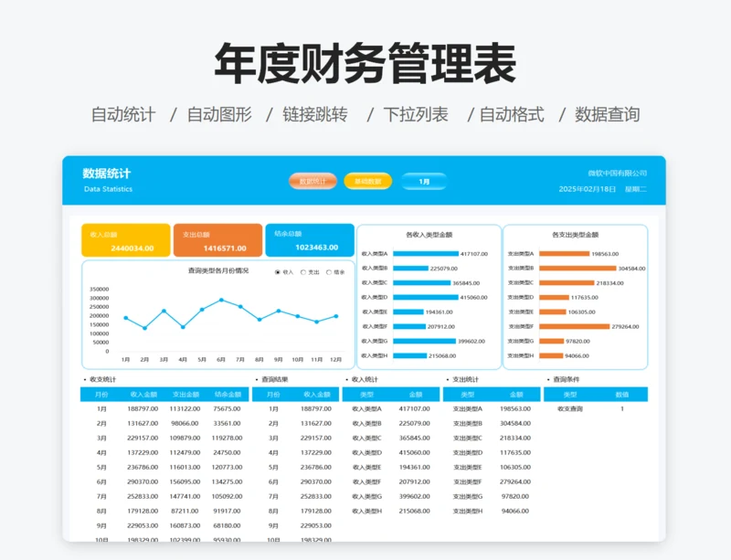Click the blue bar for 收入类型A
The height and width of the screenshot is (560, 731).
[x=426, y=254]
